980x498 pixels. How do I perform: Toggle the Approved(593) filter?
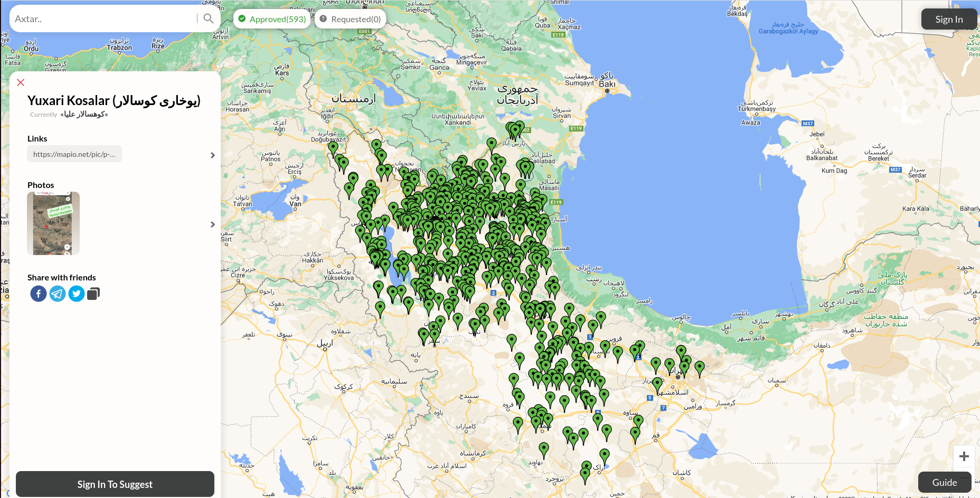pos(272,19)
